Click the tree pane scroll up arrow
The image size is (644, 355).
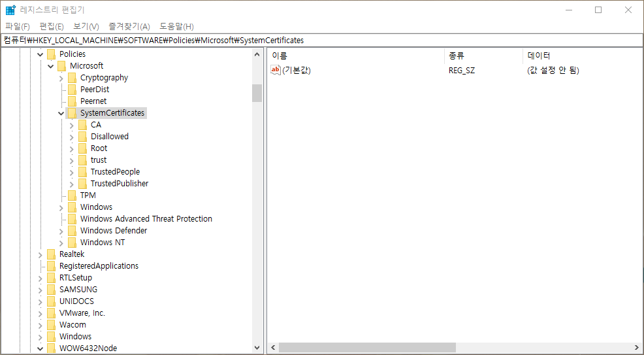257,54
